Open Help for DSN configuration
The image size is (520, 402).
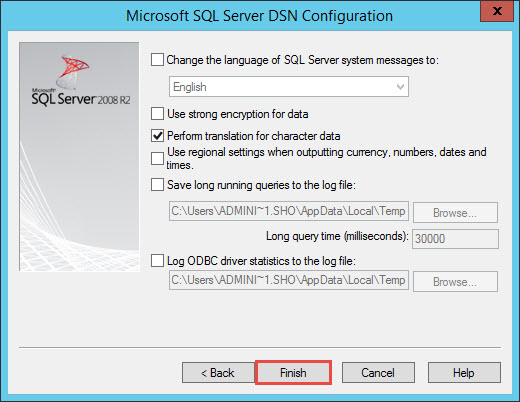coord(464,373)
